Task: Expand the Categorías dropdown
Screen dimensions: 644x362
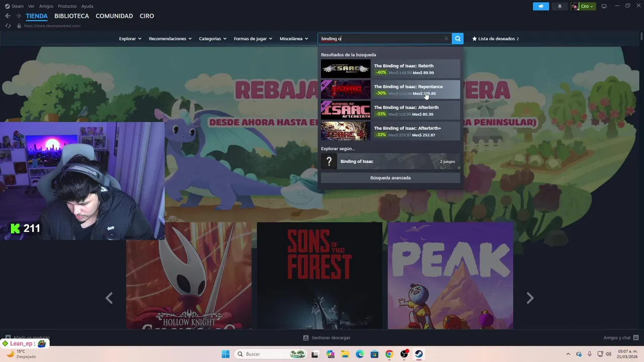Action: pos(212,39)
